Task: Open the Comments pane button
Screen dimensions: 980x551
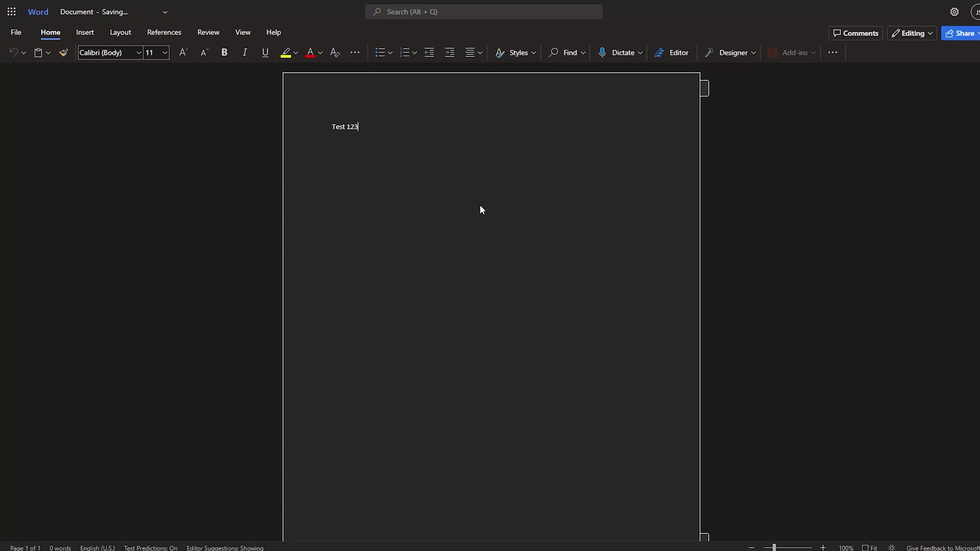Action: click(x=856, y=33)
